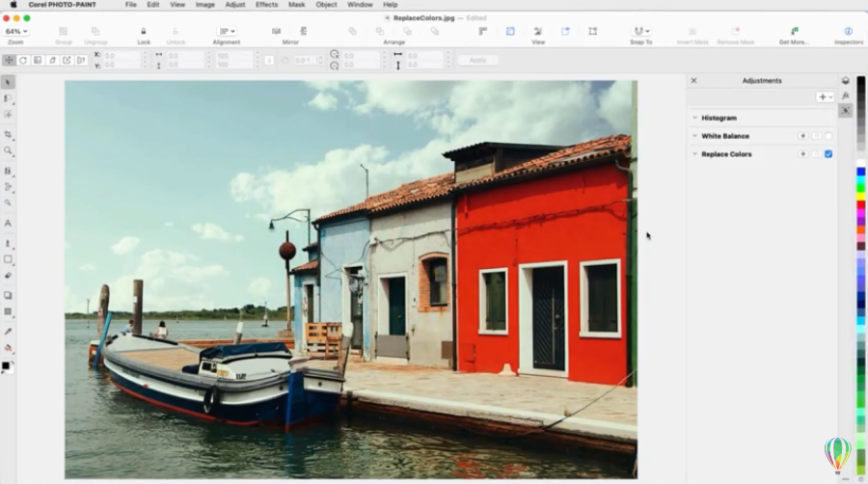868x484 pixels.
Task: Click the Inspectors toolbar icon
Action: pyautogui.click(x=849, y=32)
